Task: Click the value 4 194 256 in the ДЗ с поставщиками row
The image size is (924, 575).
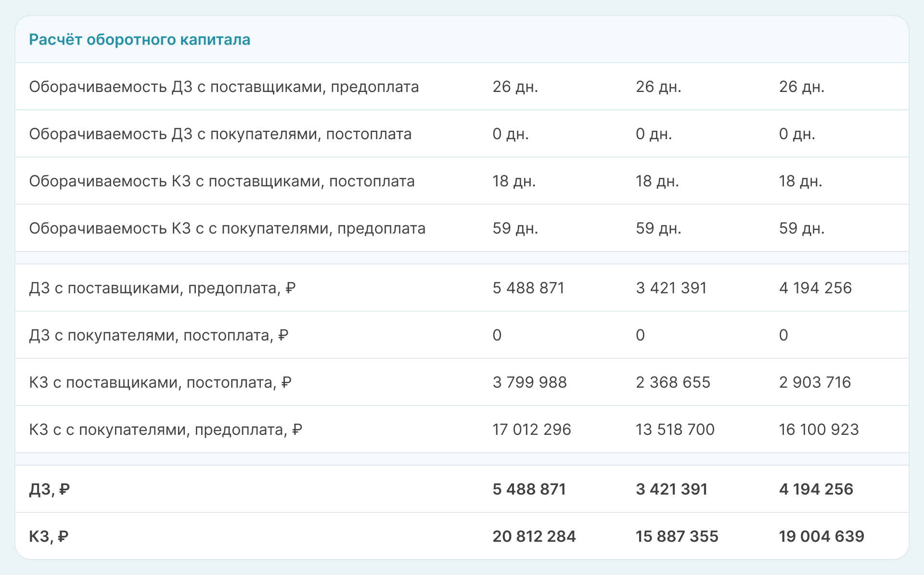Action: pyautogui.click(x=815, y=288)
